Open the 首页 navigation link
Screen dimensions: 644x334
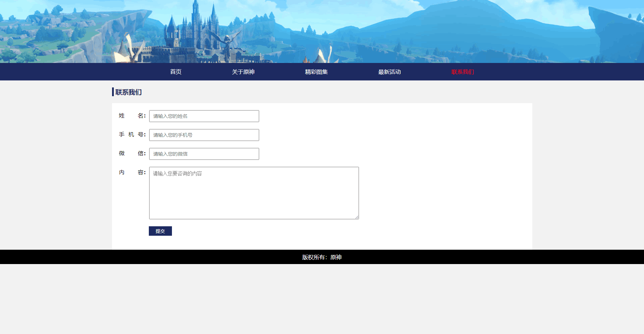[176, 72]
